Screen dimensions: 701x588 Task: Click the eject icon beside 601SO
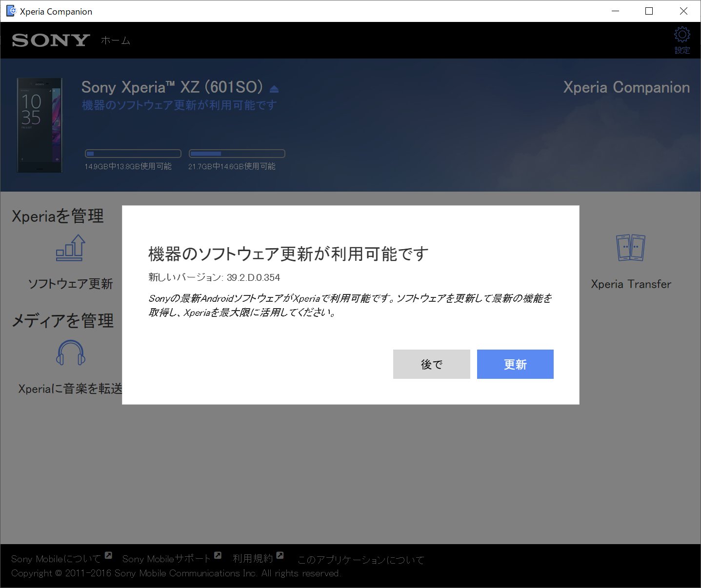[274, 89]
